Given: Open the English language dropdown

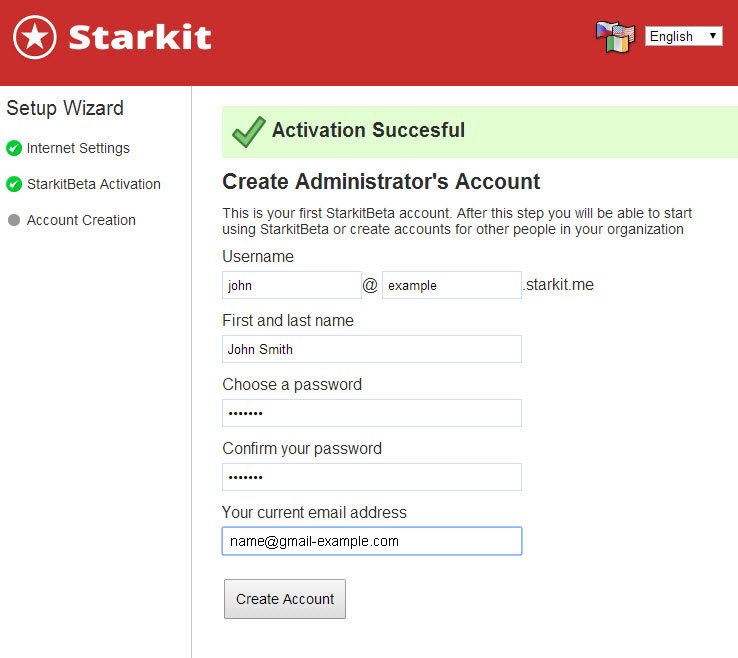Looking at the screenshot, I should (683, 36).
